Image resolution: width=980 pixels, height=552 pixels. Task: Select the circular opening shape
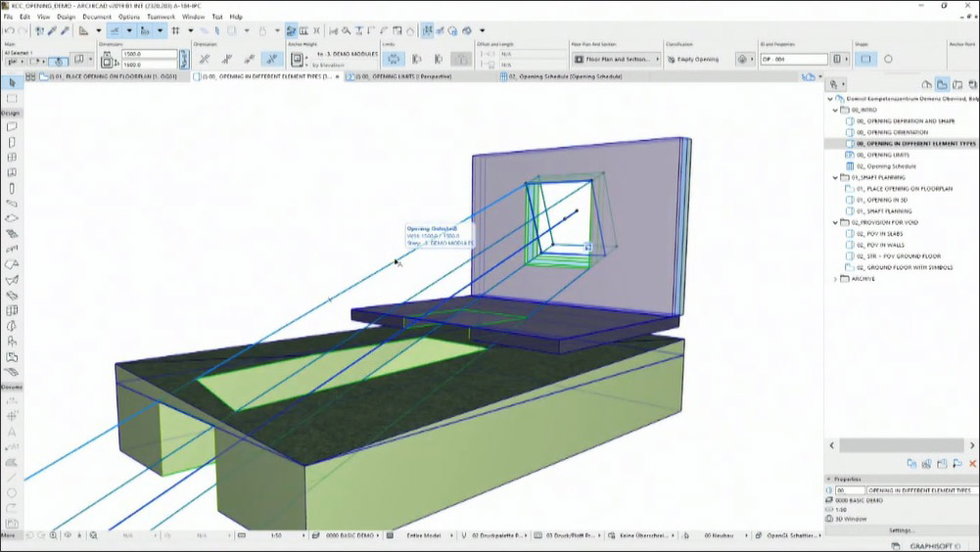pyautogui.click(x=888, y=60)
